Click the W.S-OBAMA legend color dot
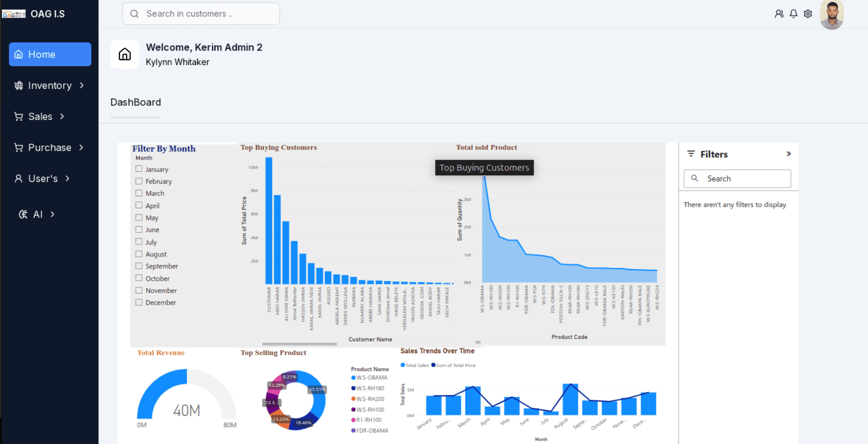The width and height of the screenshot is (868, 444). [354, 378]
